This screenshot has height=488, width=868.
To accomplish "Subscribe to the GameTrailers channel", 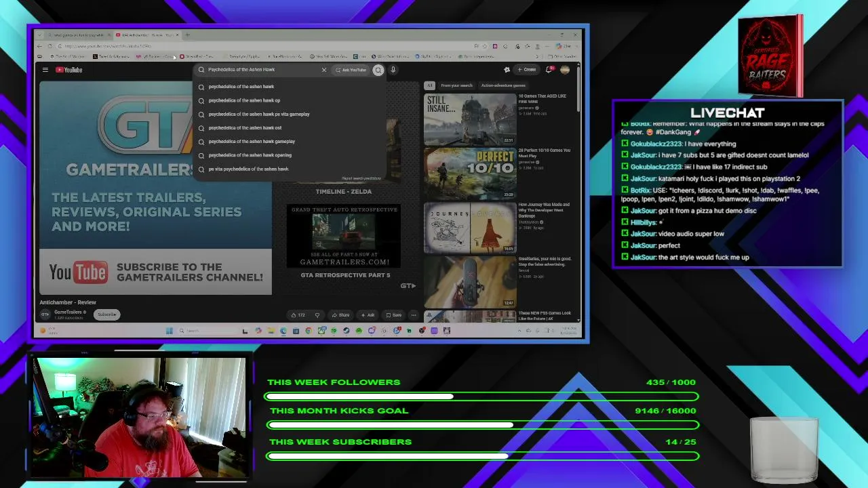I will click(106, 314).
